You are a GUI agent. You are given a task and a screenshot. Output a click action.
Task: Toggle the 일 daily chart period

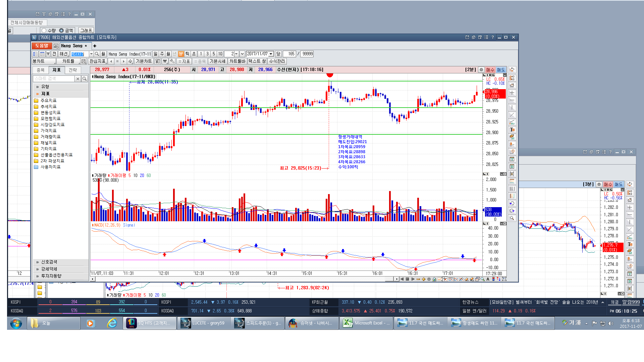tap(155, 54)
